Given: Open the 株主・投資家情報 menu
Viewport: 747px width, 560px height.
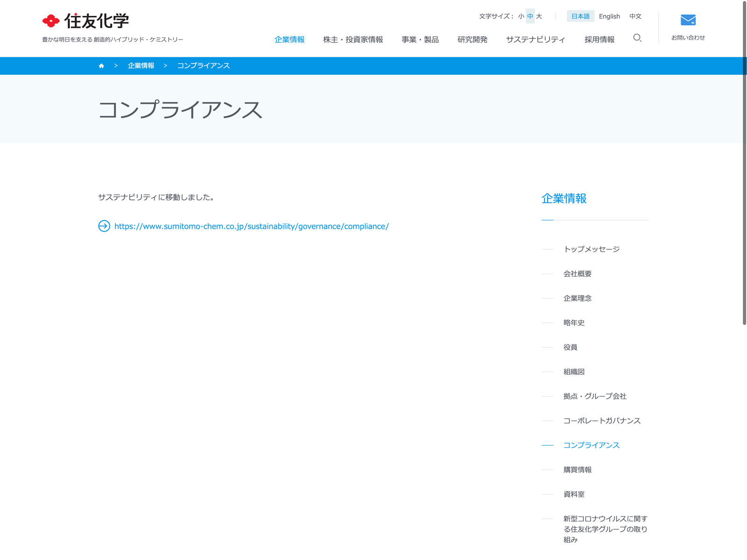Looking at the screenshot, I should click(x=353, y=40).
